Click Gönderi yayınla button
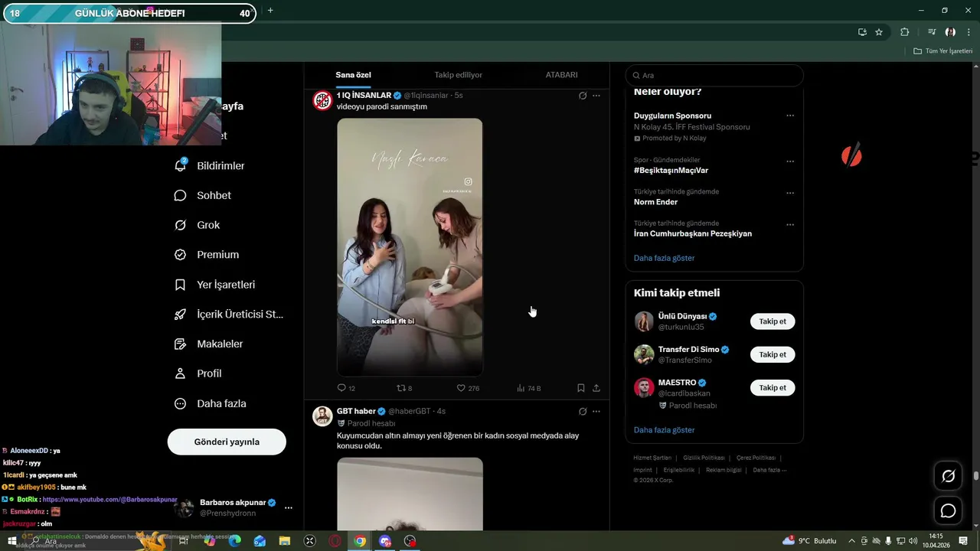980x551 pixels. tap(227, 442)
